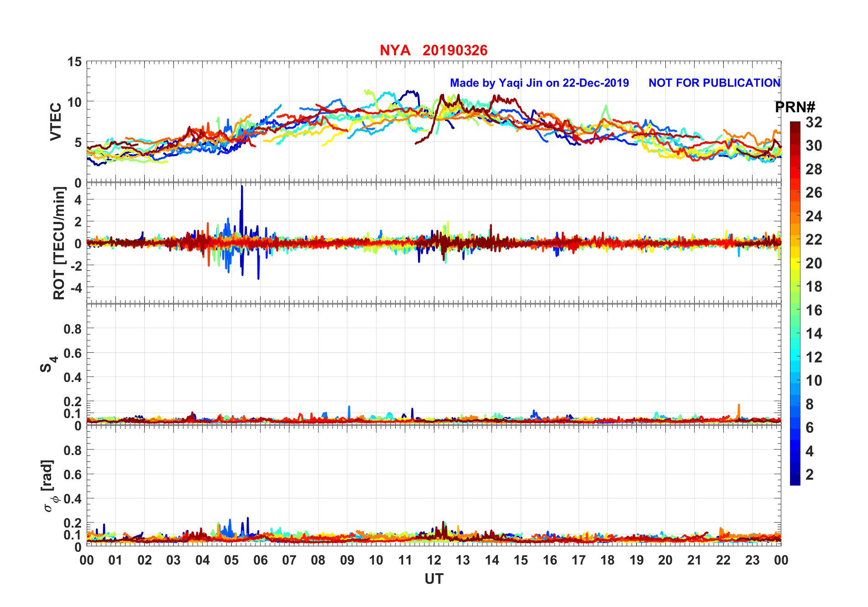Click x-axis hour label '11'
Screen dimensions: 868x607
coord(405,560)
